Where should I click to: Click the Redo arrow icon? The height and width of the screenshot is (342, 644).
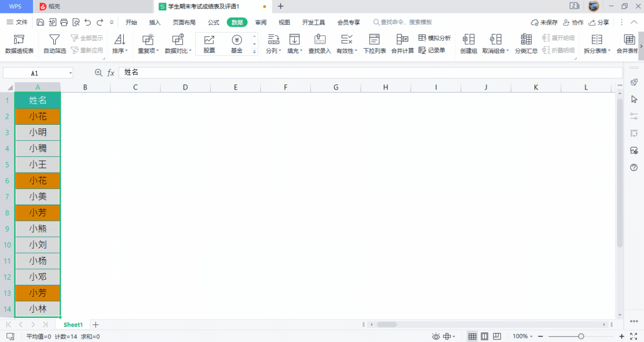[x=100, y=22]
